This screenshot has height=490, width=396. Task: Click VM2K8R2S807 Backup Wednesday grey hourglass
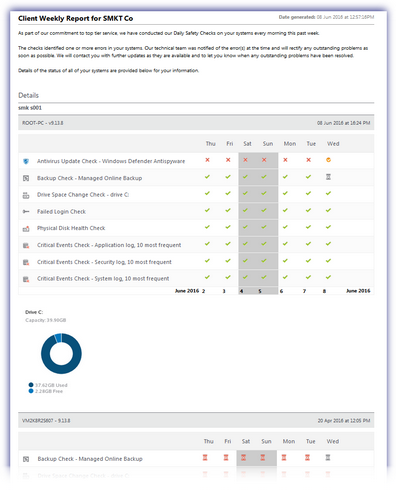328,458
